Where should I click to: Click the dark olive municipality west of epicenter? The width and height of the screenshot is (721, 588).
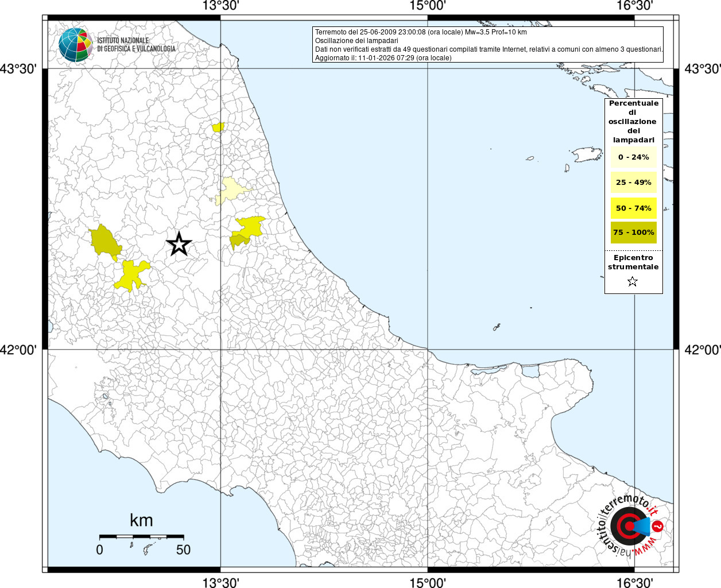click(x=105, y=242)
